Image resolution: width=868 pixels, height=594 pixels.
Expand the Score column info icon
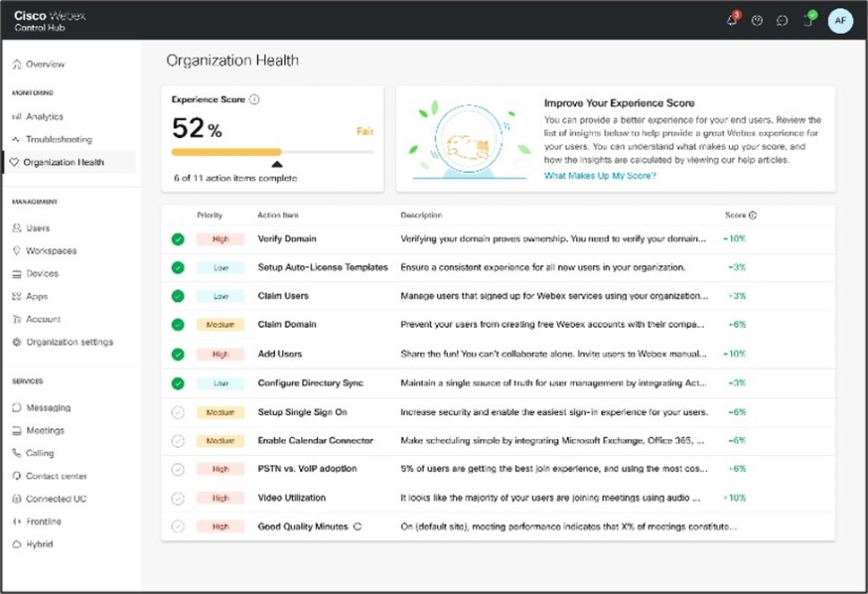pyautogui.click(x=752, y=215)
